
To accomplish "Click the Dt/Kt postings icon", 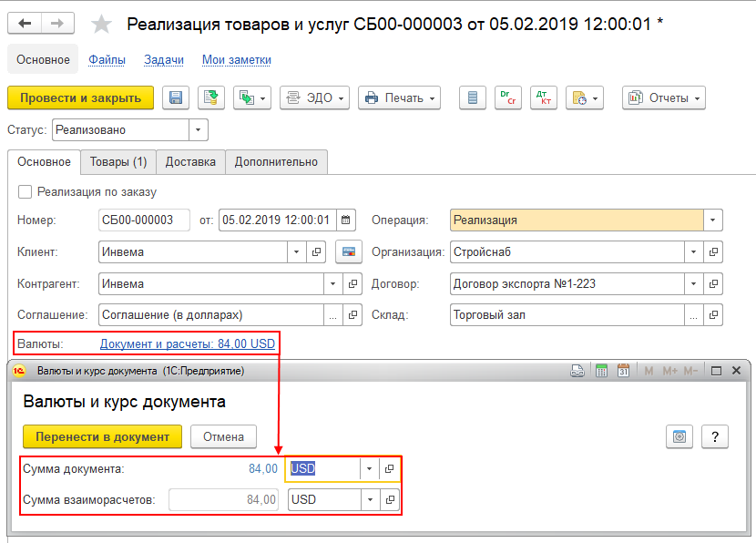I will point(544,97).
